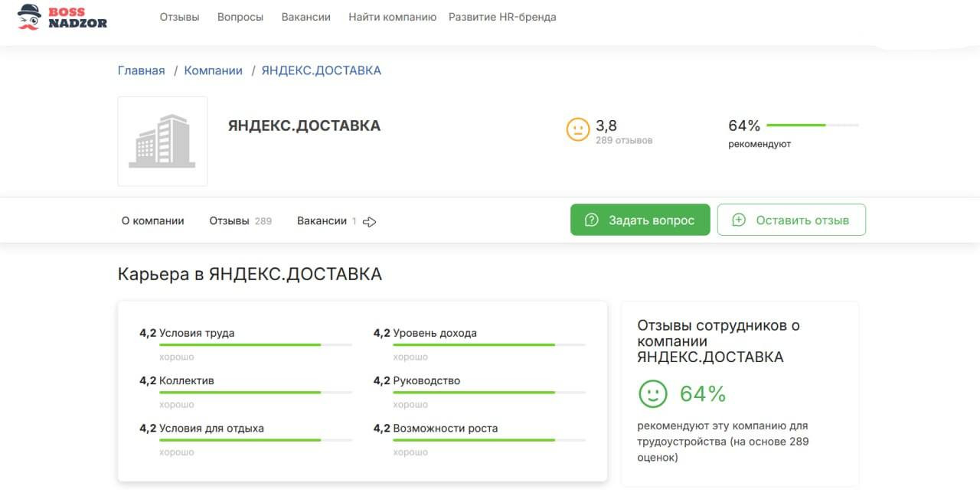Image resolution: width=980 pixels, height=496 pixels.
Task: Click the green smiley face icon
Action: pyautogui.click(x=653, y=393)
